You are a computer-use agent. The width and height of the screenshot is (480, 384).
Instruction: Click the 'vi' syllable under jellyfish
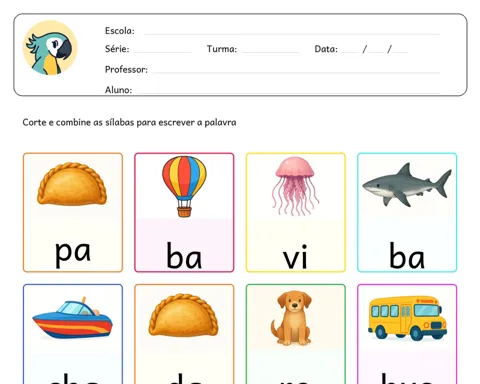(x=295, y=257)
